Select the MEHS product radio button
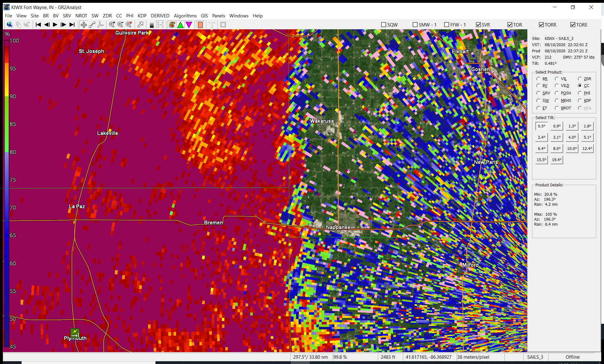604x364 pixels. point(557,101)
